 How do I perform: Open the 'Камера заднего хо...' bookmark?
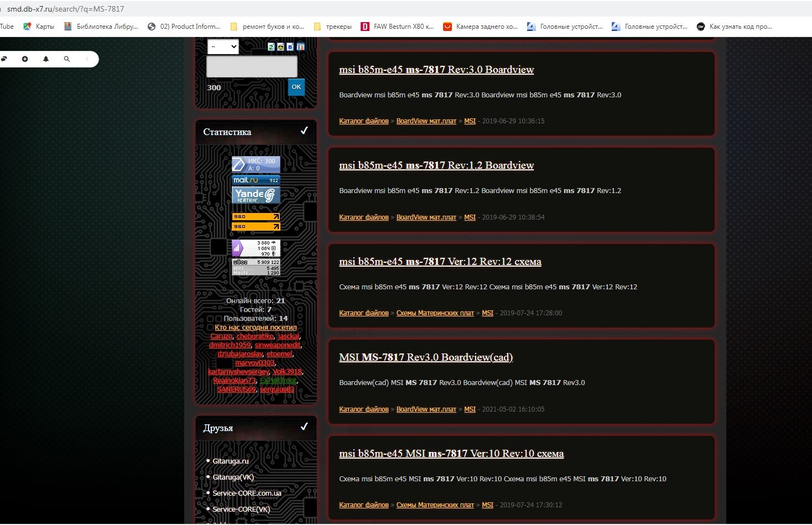tap(481, 27)
